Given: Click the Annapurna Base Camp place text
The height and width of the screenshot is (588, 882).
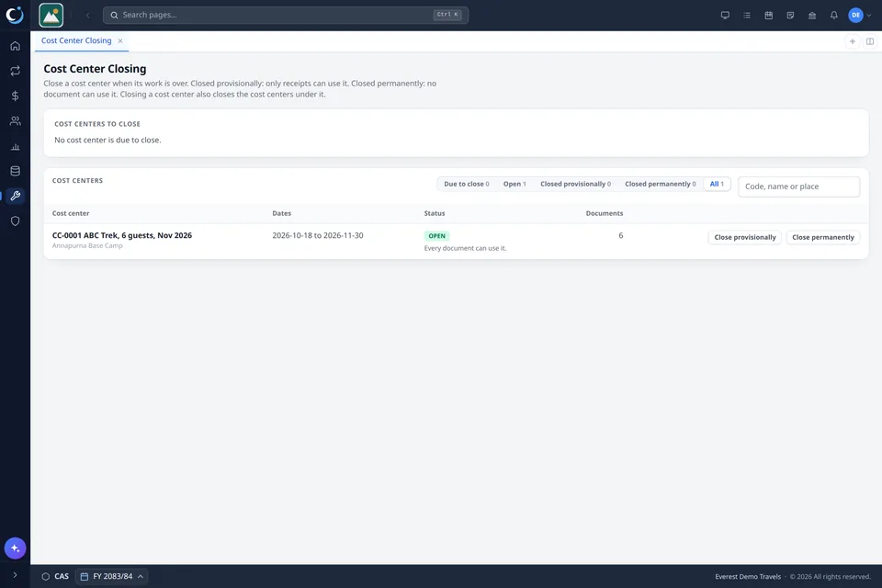Looking at the screenshot, I should click(x=87, y=246).
